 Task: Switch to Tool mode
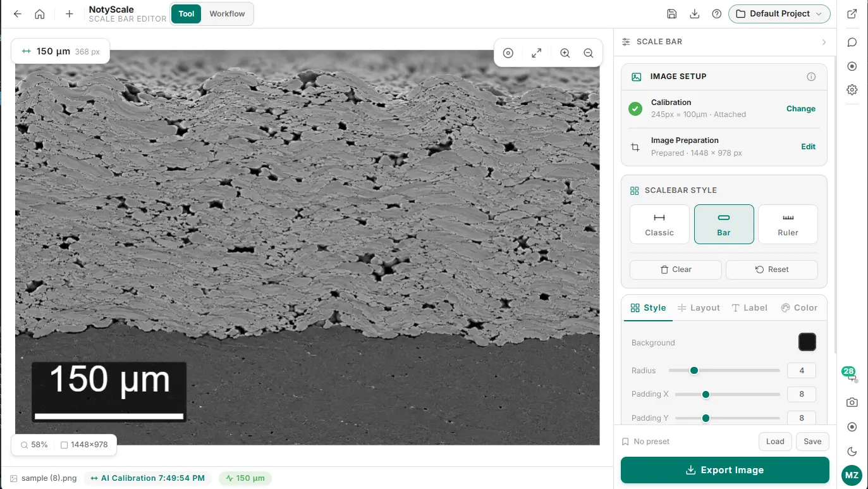point(186,14)
